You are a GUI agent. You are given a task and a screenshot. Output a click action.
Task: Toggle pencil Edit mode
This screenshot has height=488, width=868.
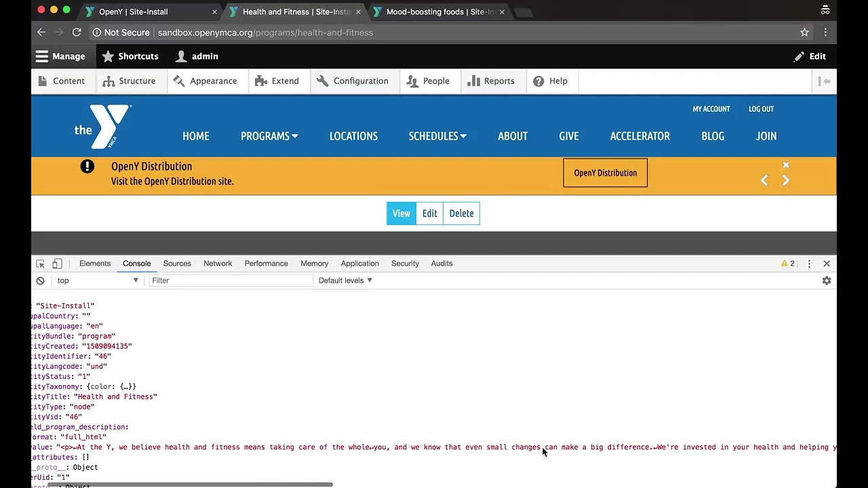click(x=810, y=56)
